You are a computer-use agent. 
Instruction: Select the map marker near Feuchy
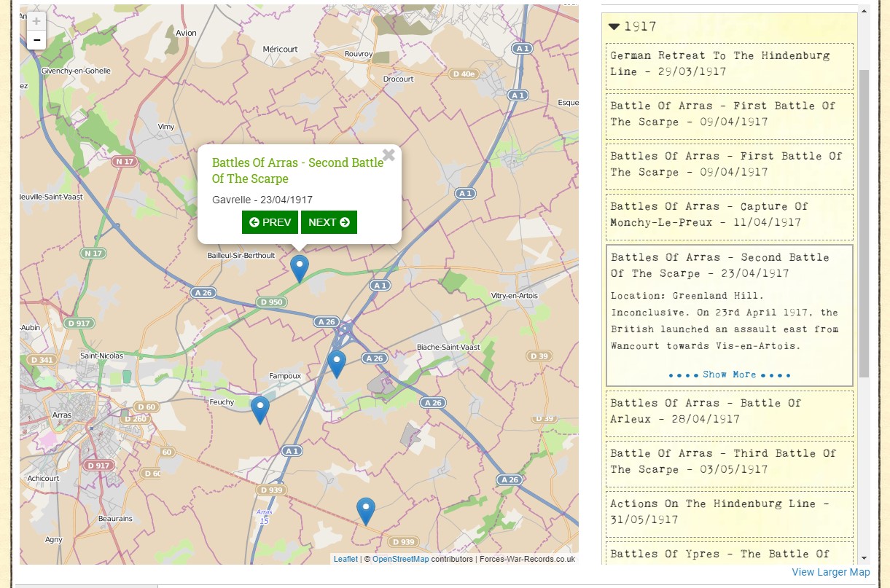(x=260, y=409)
